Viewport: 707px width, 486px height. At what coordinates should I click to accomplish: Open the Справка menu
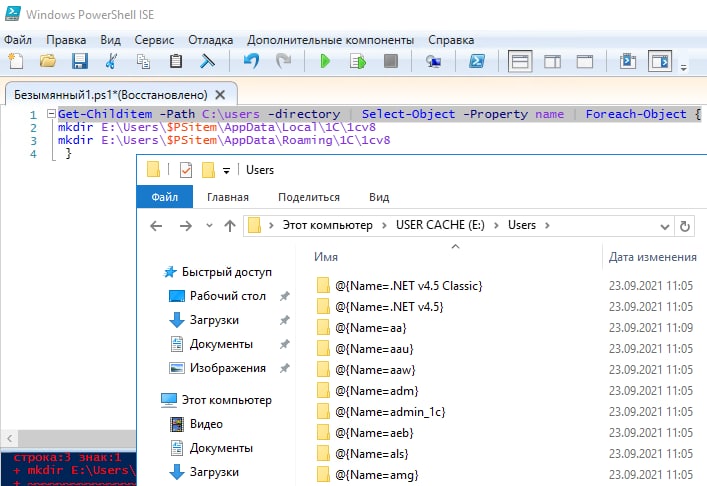click(451, 40)
